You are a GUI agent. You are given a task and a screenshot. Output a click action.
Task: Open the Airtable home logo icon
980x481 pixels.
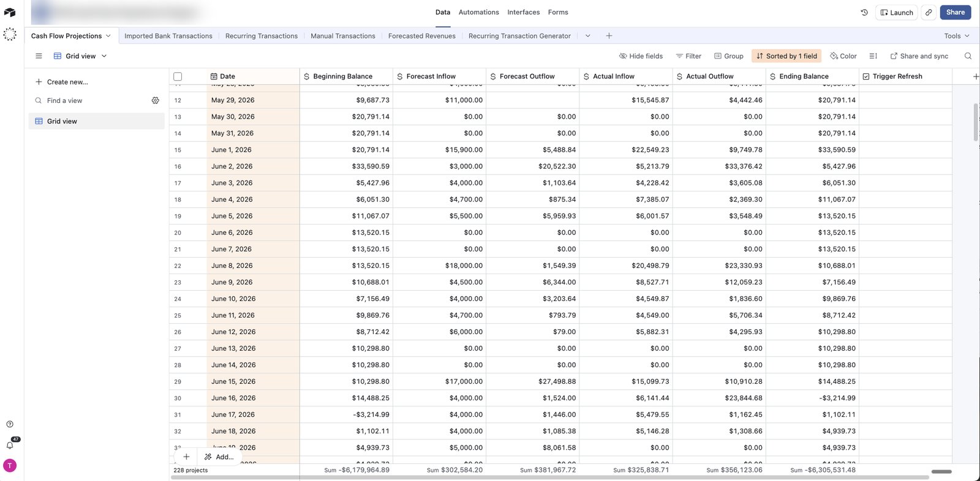(x=10, y=12)
